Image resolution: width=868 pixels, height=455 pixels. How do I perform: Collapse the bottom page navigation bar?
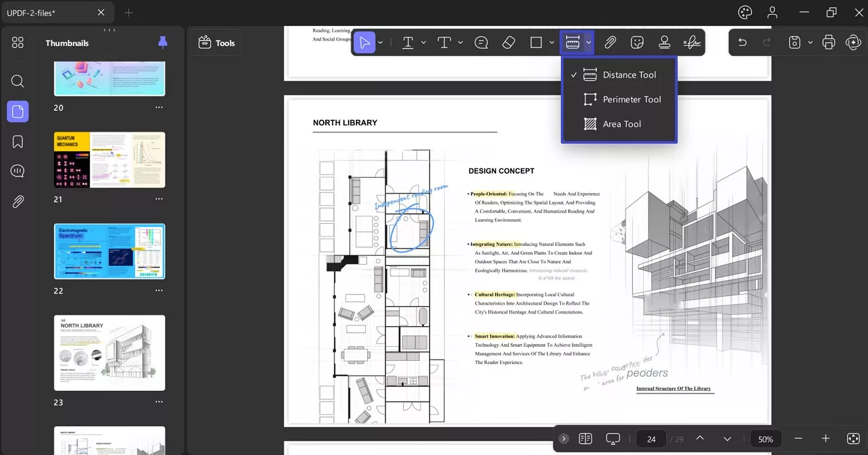click(x=564, y=439)
